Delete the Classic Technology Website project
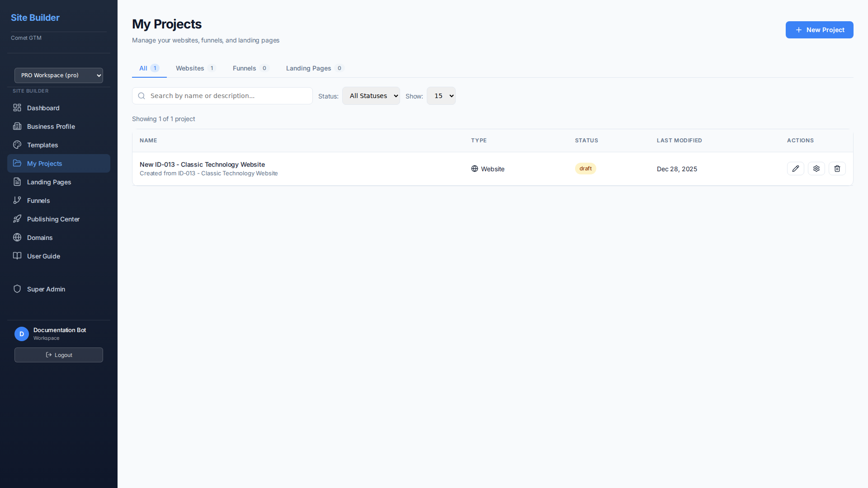 [837, 169]
